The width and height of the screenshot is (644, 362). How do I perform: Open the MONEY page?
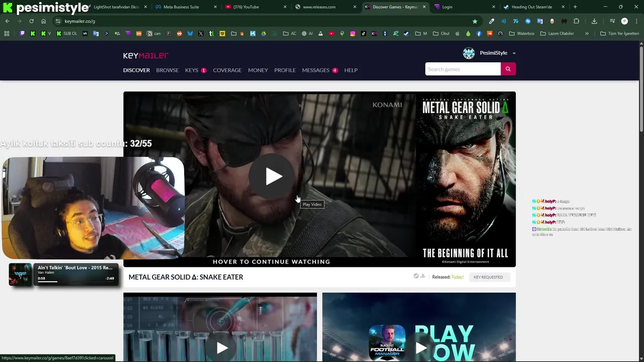tap(258, 70)
